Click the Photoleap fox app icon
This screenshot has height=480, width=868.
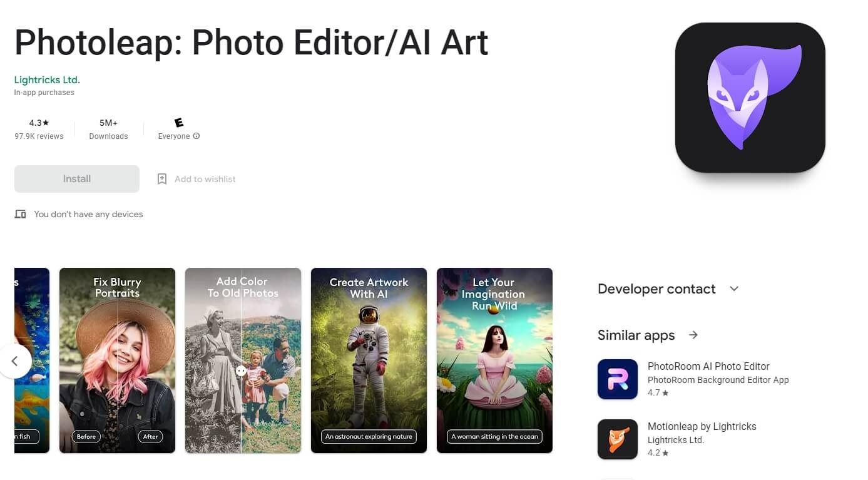[750, 98]
